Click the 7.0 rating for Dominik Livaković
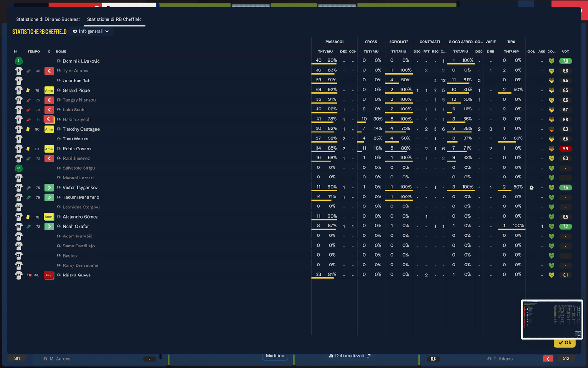This screenshot has width=588, height=368. click(x=565, y=61)
